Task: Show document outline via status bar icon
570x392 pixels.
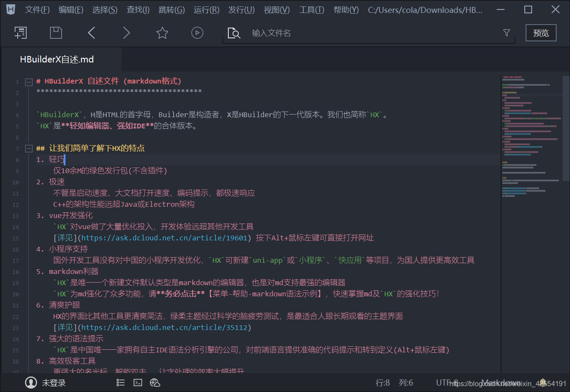Action: click(x=120, y=383)
